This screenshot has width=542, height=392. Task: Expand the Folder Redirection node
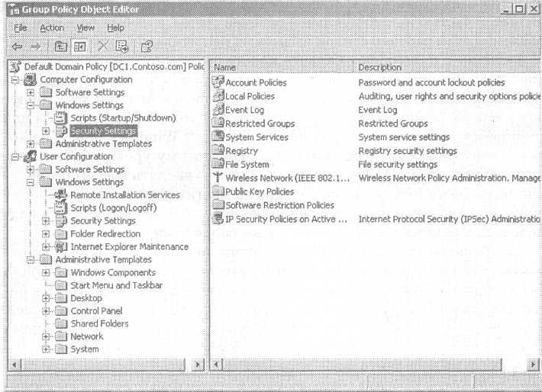point(46,234)
